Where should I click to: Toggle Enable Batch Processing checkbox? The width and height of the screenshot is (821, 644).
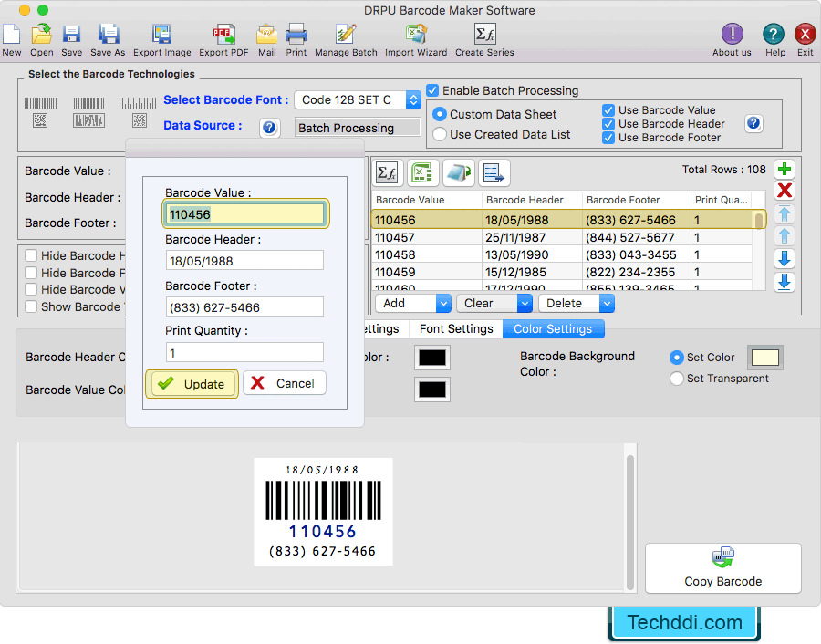(432, 90)
